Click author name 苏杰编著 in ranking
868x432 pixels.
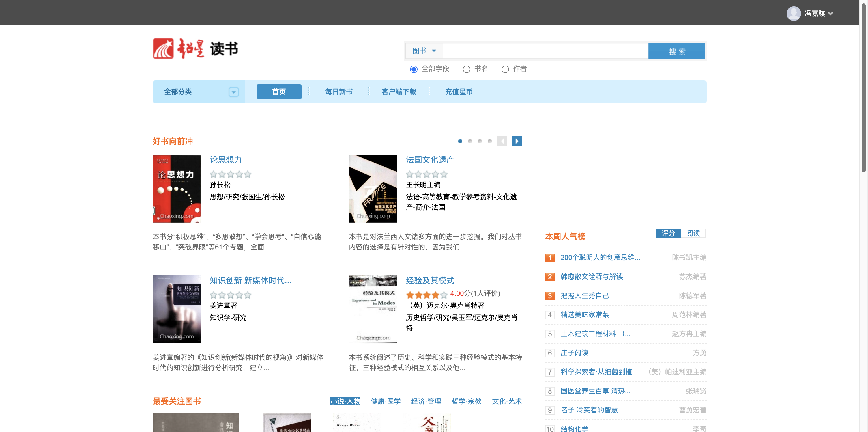click(x=693, y=277)
